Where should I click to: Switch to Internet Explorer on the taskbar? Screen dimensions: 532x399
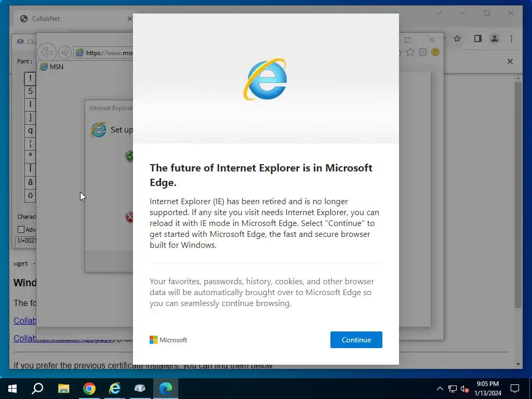click(x=115, y=389)
